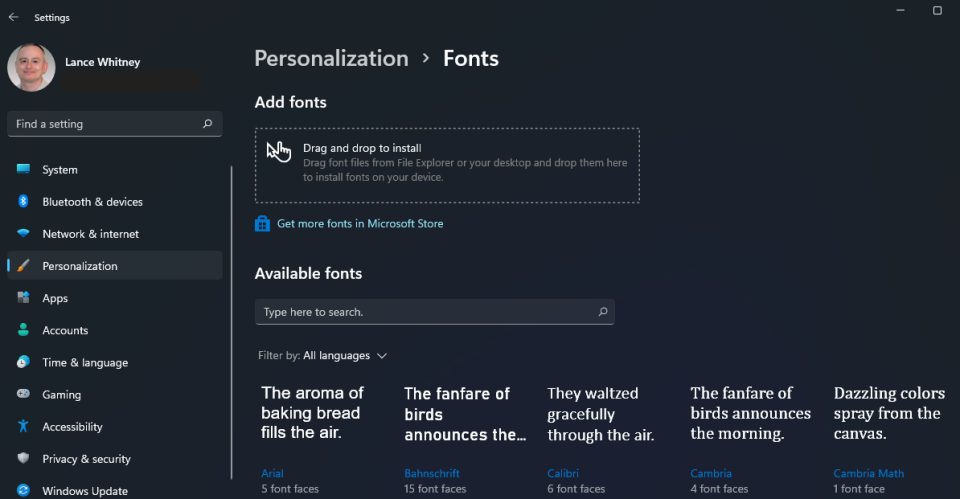The width and height of the screenshot is (960, 499).
Task: Select Gaming in the sidebar
Action: [114, 394]
